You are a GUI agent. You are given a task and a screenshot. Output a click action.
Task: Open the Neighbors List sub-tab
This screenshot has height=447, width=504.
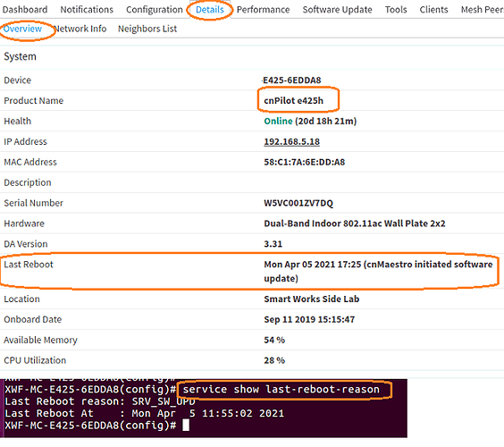coord(147,29)
